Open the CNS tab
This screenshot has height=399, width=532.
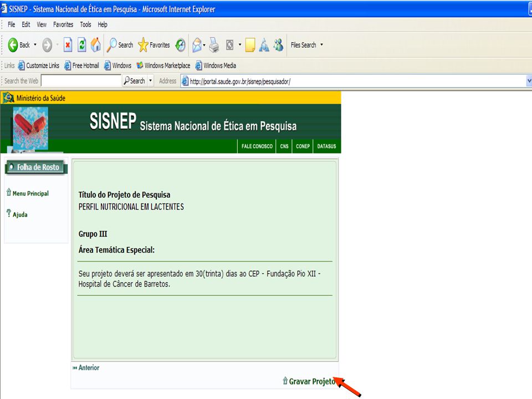point(284,146)
